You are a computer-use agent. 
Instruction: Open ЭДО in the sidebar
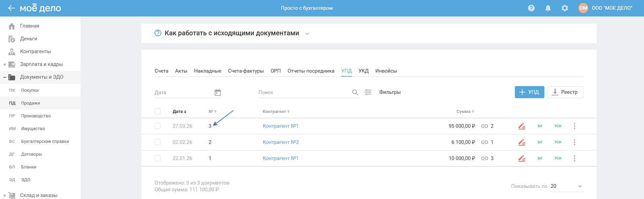pyautogui.click(x=26, y=180)
